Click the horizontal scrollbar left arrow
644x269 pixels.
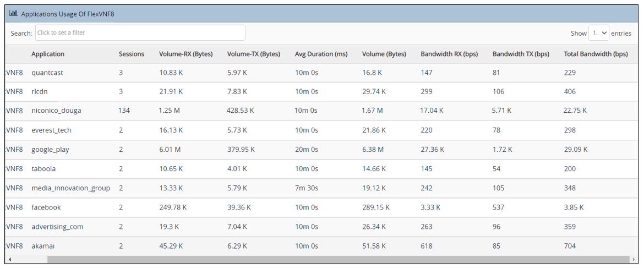[9, 260]
